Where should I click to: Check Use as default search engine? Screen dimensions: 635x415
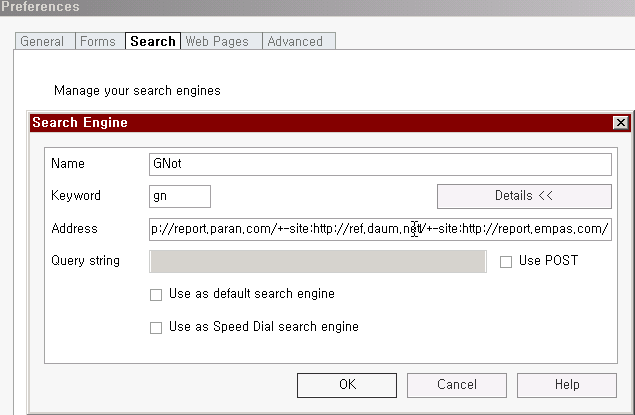[156, 294]
